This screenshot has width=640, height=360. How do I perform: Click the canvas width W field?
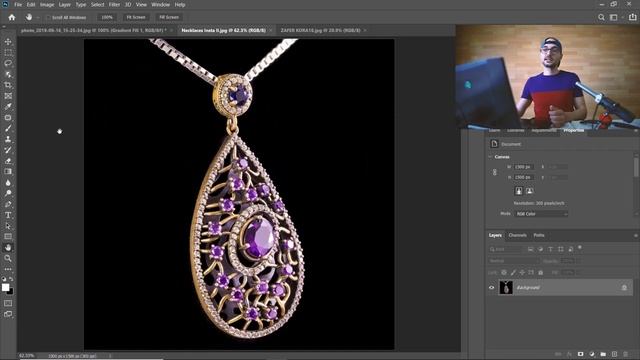(x=524, y=167)
